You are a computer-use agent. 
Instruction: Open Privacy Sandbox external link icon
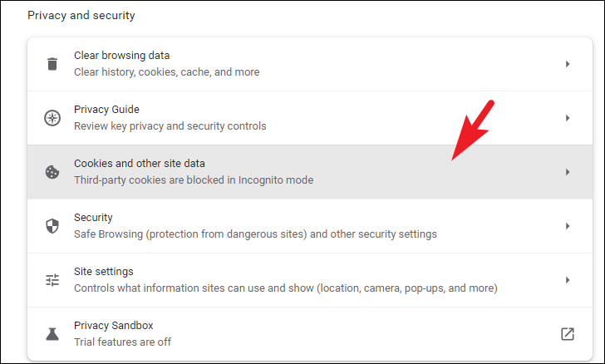point(567,334)
